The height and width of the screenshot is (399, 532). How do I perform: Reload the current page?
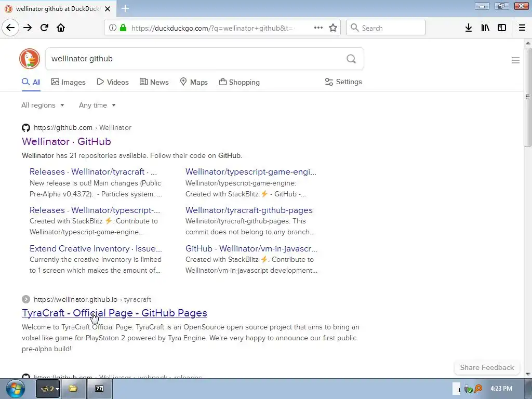click(44, 28)
